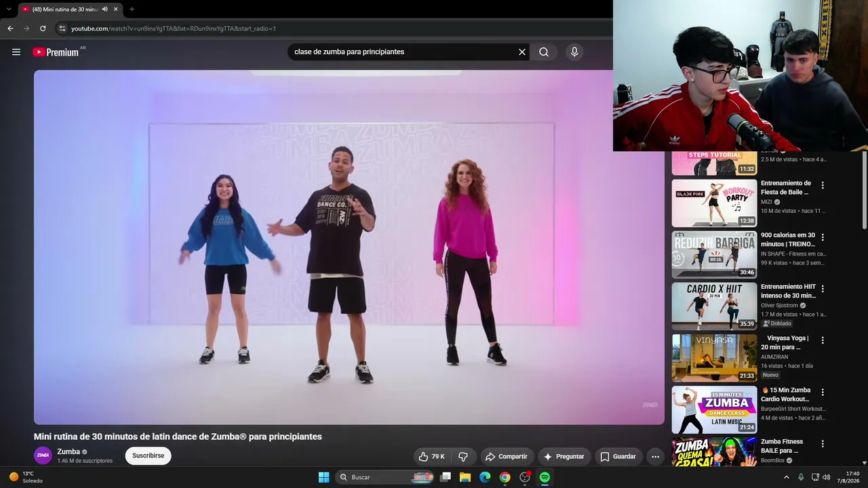This screenshot has width=868, height=488.
Task: Open options for Zumba Fitness BAILE video
Action: pyautogui.click(x=823, y=444)
